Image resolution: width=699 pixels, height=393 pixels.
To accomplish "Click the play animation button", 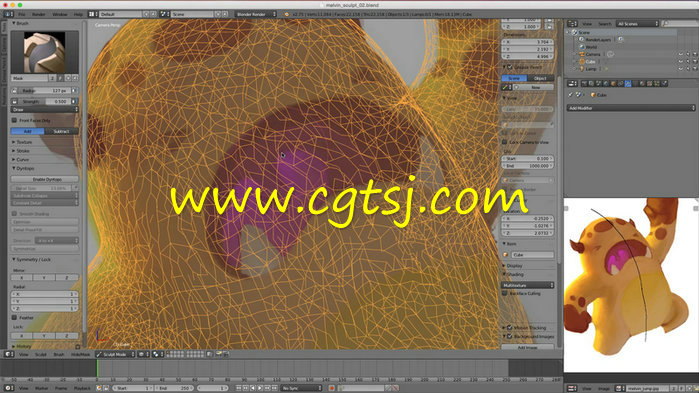I will pos(260,388).
